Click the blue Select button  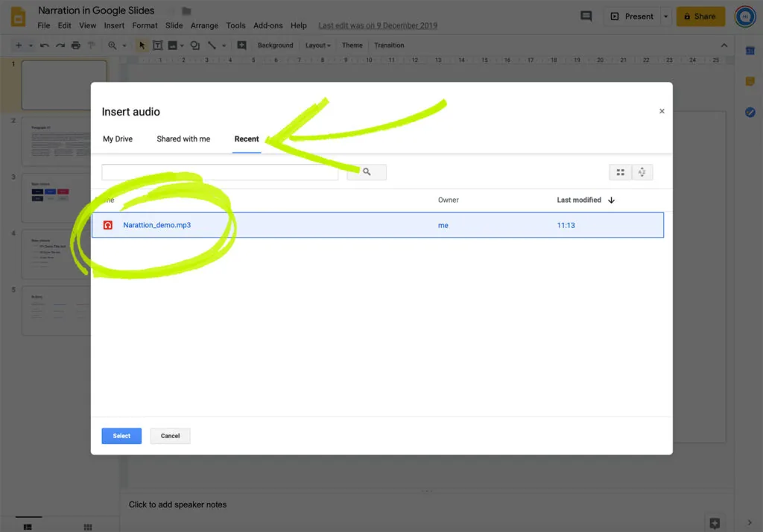tap(121, 436)
